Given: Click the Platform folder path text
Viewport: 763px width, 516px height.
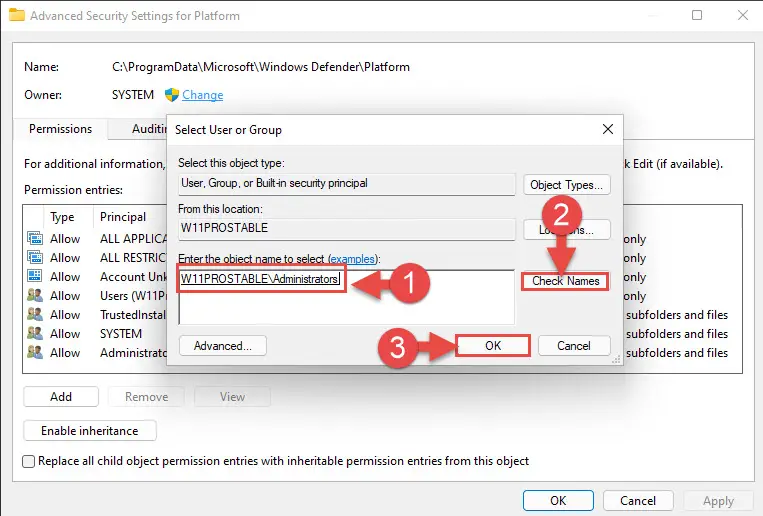Looking at the screenshot, I should click(261, 67).
